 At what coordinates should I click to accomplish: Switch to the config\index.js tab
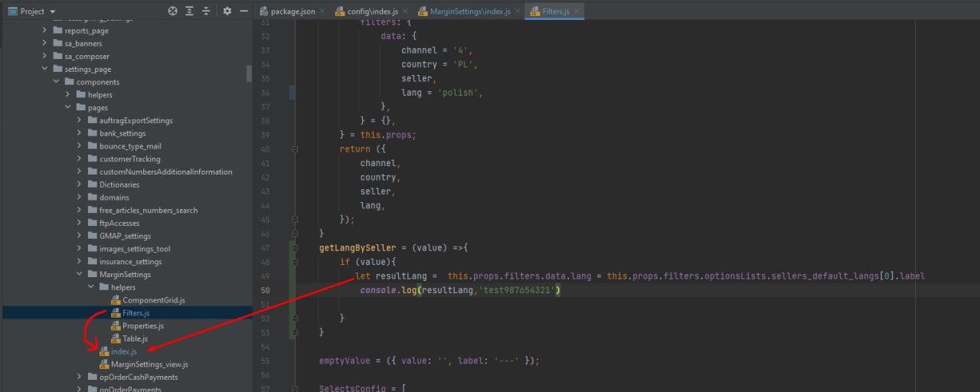(x=373, y=11)
